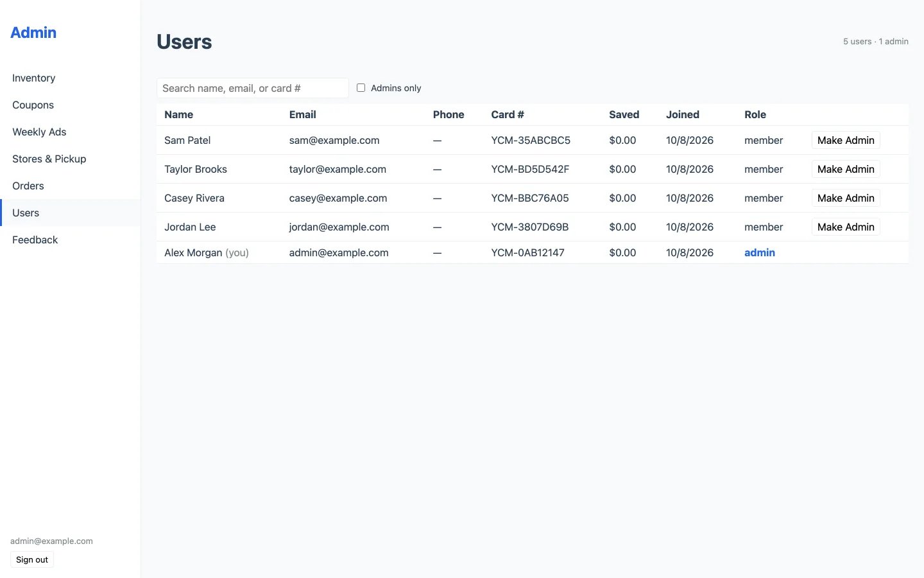Make Casey Rivera an admin
The image size is (924, 578).
point(846,198)
